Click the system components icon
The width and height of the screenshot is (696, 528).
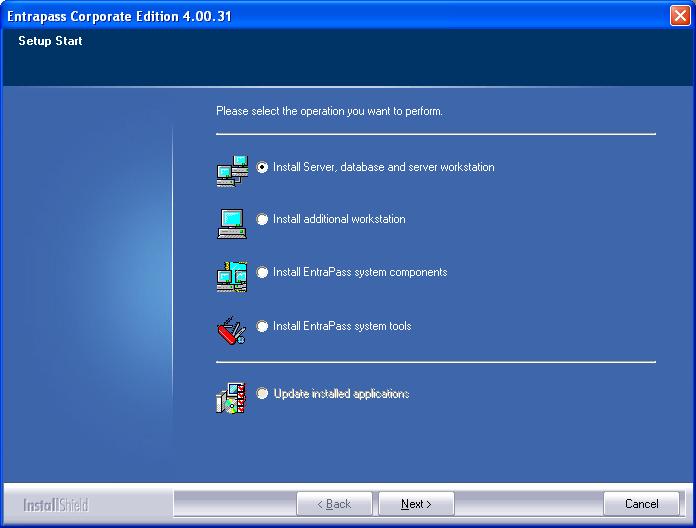[232, 276]
